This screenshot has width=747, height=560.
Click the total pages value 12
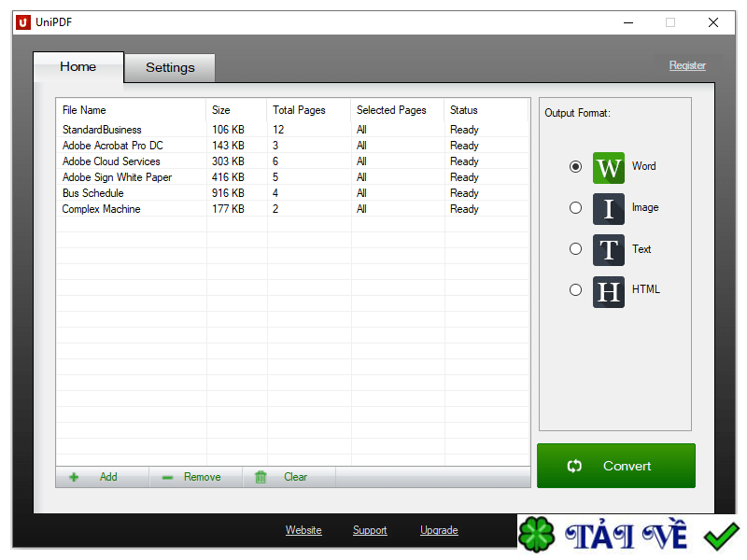coord(278,130)
